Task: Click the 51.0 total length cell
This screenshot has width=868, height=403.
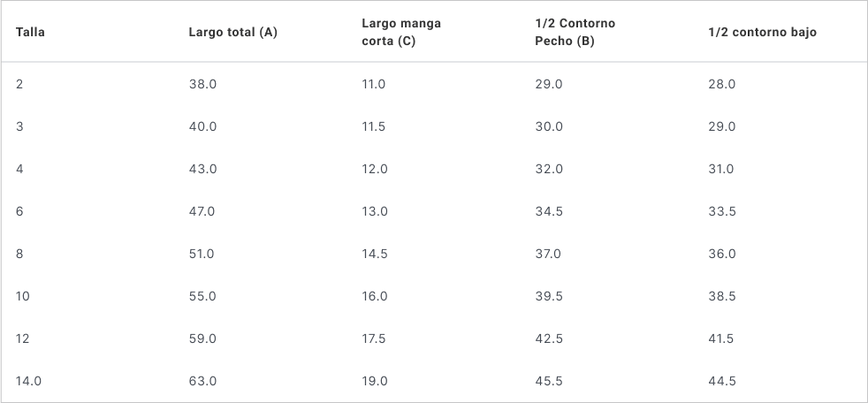Action: tap(202, 254)
